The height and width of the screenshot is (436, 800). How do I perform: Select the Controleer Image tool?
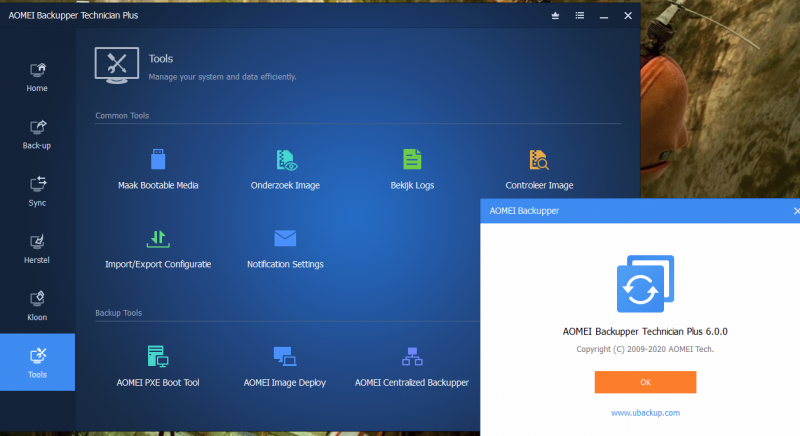[x=539, y=160]
